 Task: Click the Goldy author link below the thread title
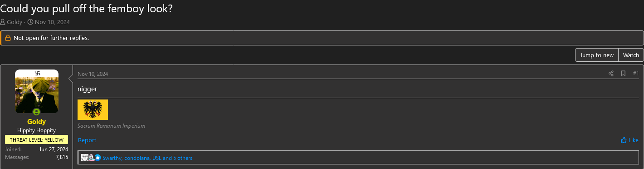click(x=15, y=22)
